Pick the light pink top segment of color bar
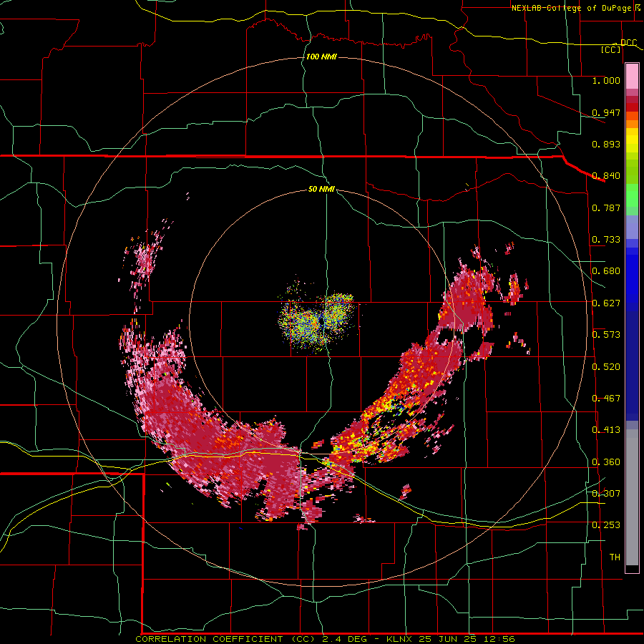This screenshot has width=644, height=644. (632, 77)
